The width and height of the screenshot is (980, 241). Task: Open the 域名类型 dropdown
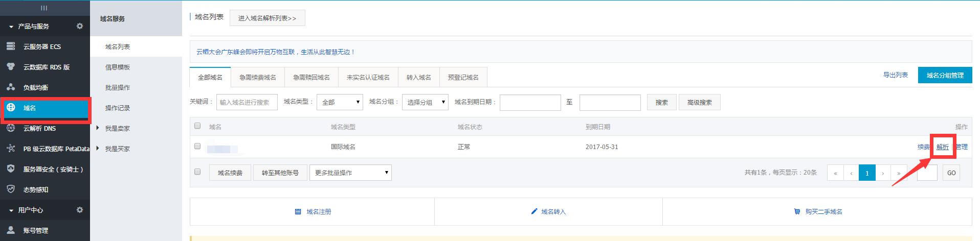(340, 102)
